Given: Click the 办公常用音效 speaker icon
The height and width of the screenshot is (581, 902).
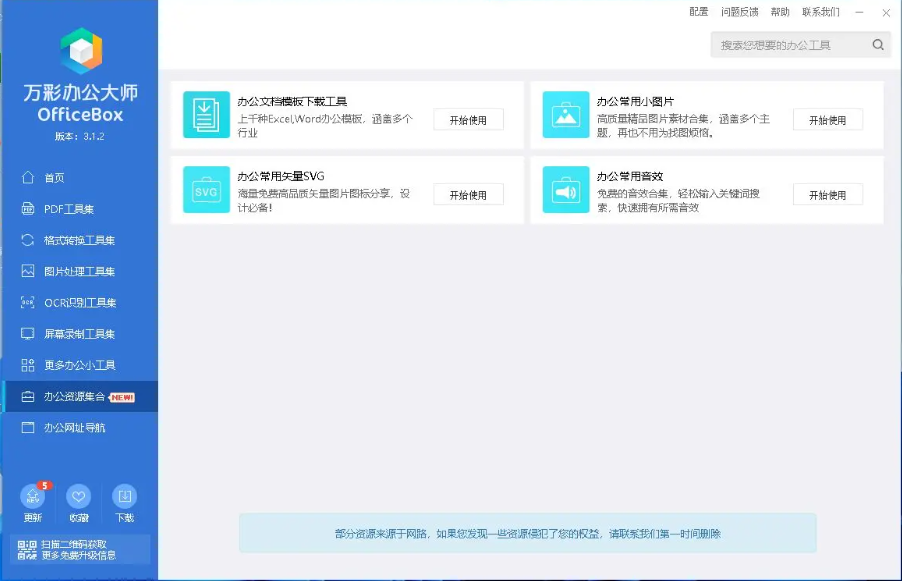Looking at the screenshot, I should coord(566,190).
